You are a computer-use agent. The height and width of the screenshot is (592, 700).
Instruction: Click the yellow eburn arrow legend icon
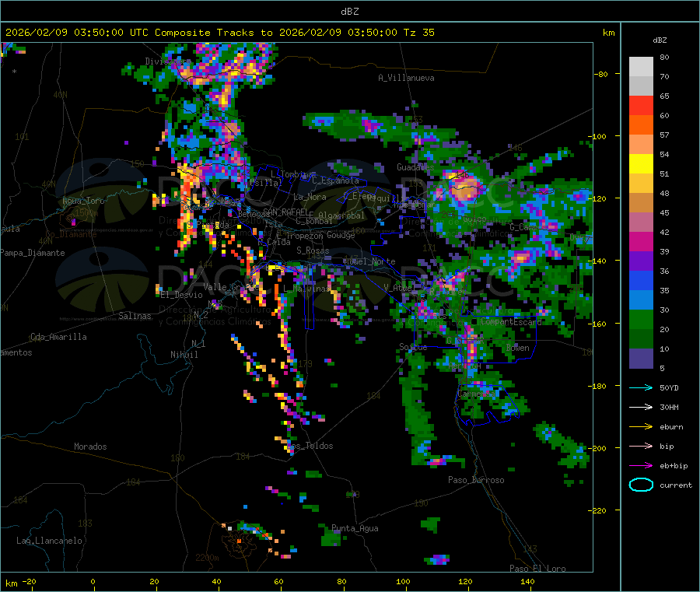pyautogui.click(x=641, y=427)
